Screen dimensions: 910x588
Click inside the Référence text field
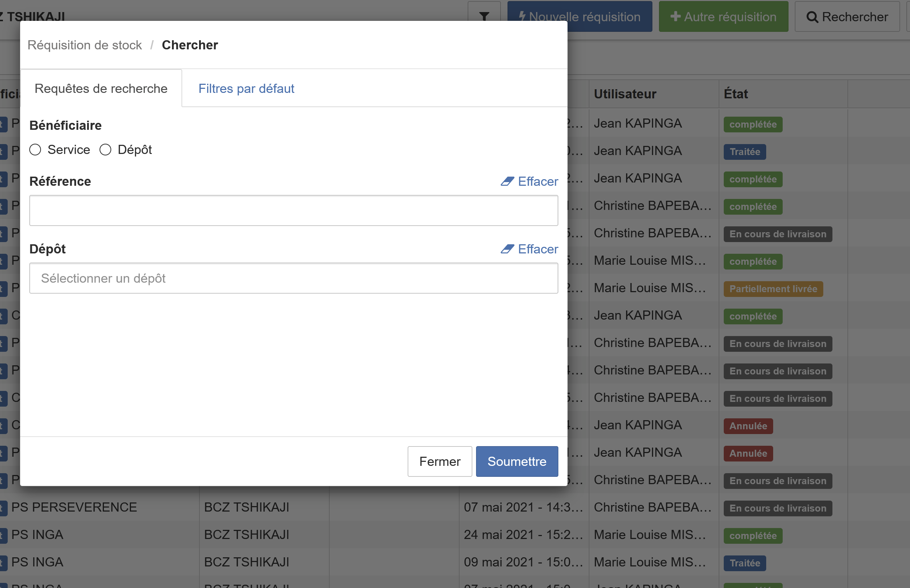(x=293, y=210)
